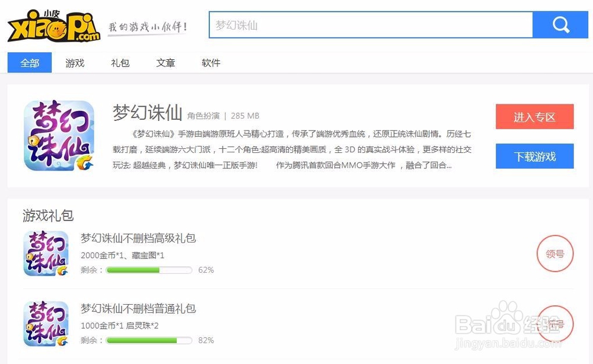The width and height of the screenshot is (593, 364).
Task: Click the 62% remaining progress bar
Action: point(148,270)
